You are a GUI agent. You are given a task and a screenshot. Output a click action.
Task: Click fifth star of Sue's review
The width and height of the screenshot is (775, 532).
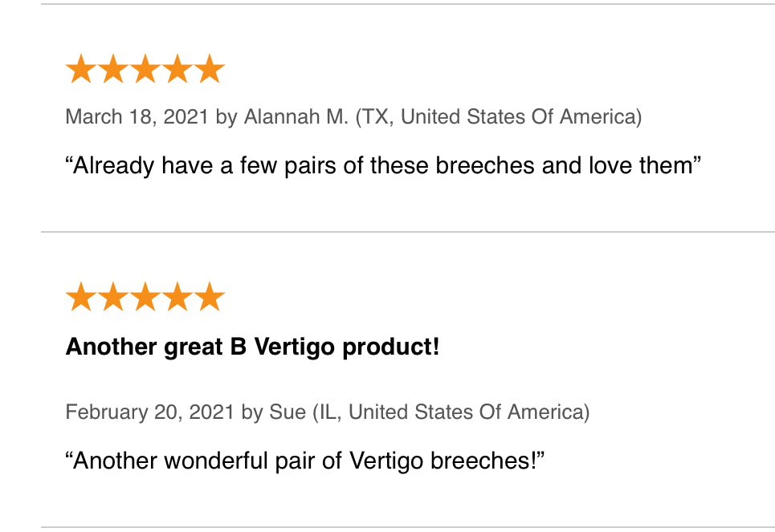click(210, 297)
